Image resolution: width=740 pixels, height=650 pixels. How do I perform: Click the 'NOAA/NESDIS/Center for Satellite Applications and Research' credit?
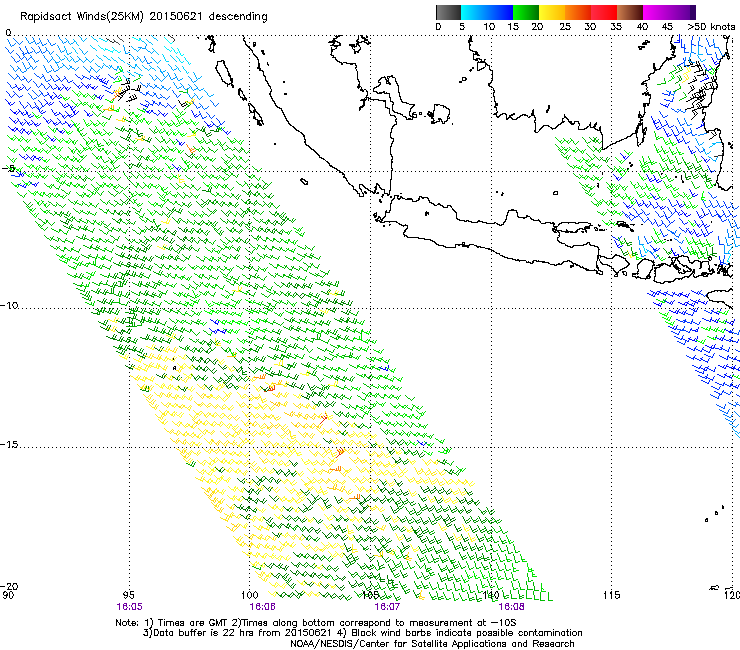(432, 644)
